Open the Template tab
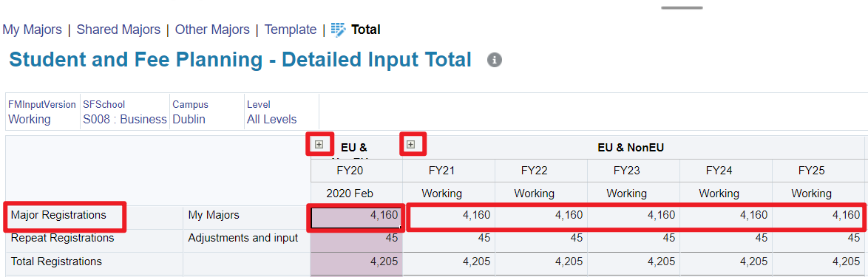Viewport: 868px width, 277px height. point(291,30)
